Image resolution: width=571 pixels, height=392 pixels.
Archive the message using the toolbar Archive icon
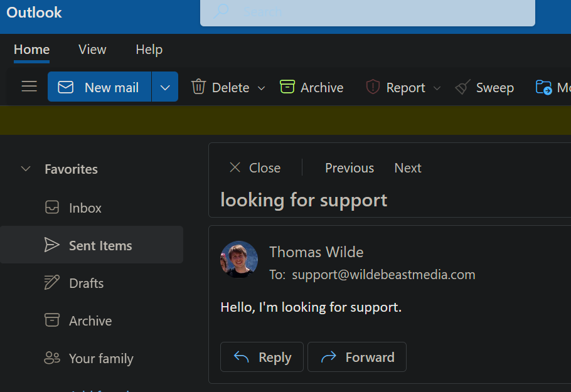pyautogui.click(x=287, y=87)
